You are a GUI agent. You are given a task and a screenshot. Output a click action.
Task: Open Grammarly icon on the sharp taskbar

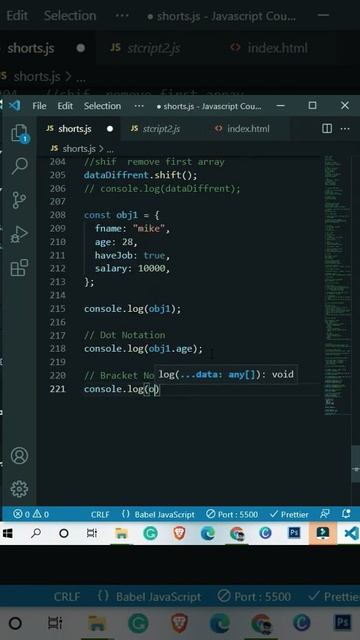click(150, 533)
